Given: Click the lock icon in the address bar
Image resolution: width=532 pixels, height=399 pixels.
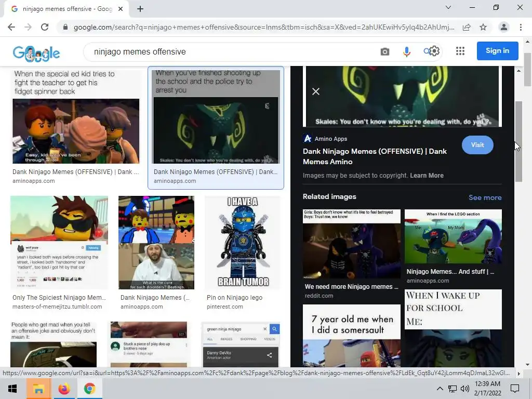Looking at the screenshot, I should 65,27.
